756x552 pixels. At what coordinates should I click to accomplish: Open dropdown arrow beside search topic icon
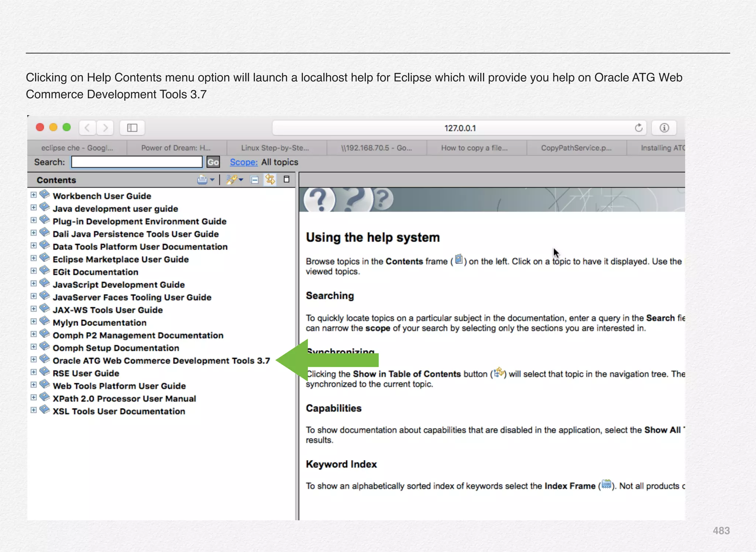[x=241, y=180]
